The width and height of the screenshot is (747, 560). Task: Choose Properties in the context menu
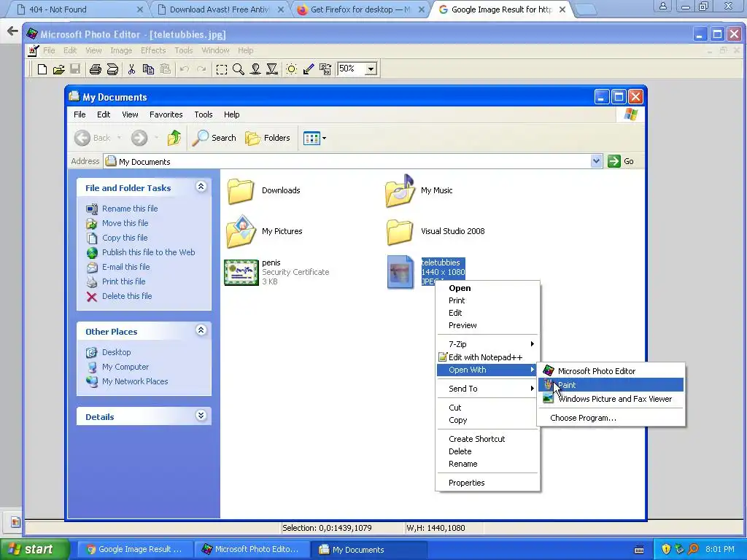pyautogui.click(x=488, y=483)
